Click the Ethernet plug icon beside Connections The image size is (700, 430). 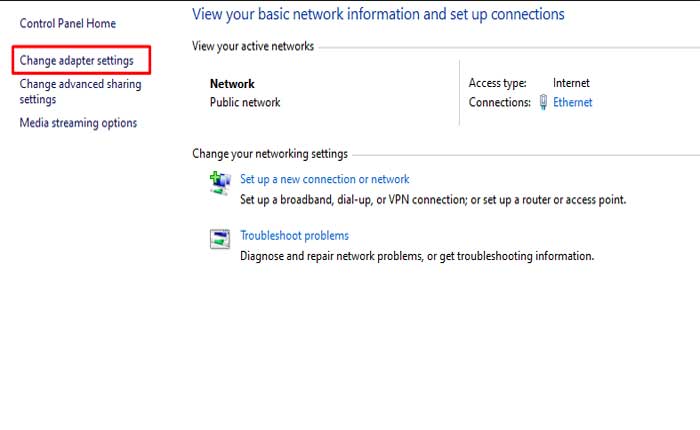pyautogui.click(x=543, y=102)
